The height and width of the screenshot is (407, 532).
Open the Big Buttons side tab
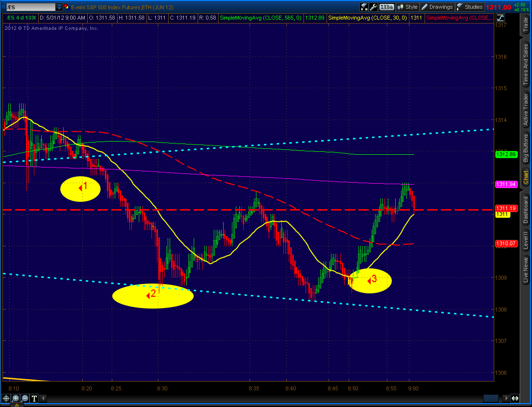point(526,149)
